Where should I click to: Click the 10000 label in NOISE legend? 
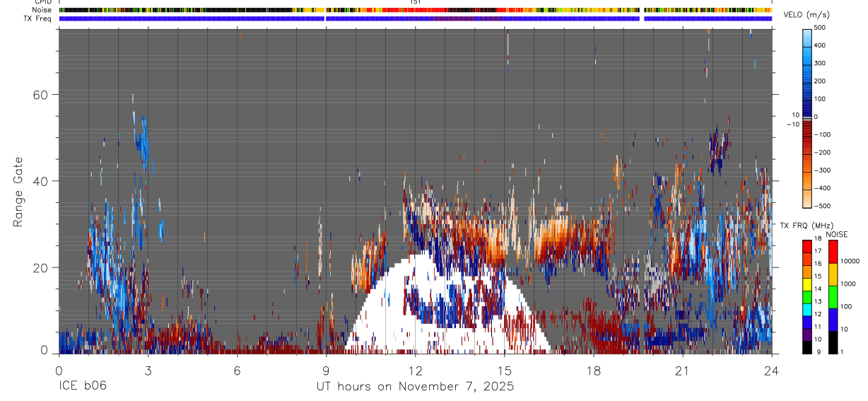[850, 261]
